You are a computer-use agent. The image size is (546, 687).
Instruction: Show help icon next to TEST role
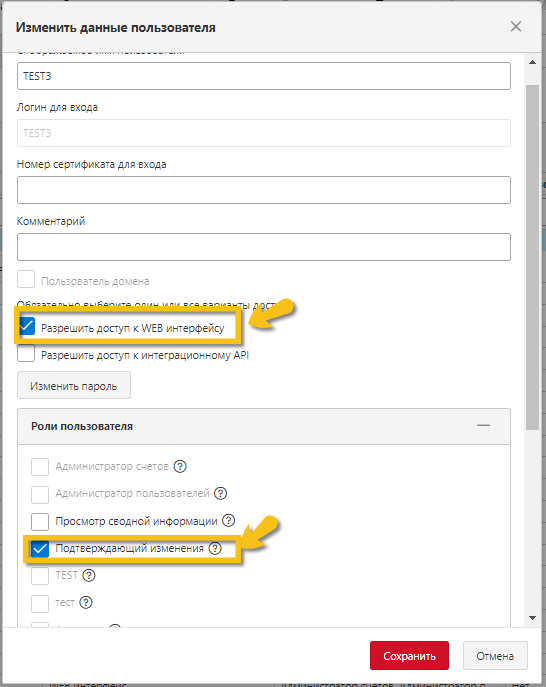pyautogui.click(x=89, y=575)
